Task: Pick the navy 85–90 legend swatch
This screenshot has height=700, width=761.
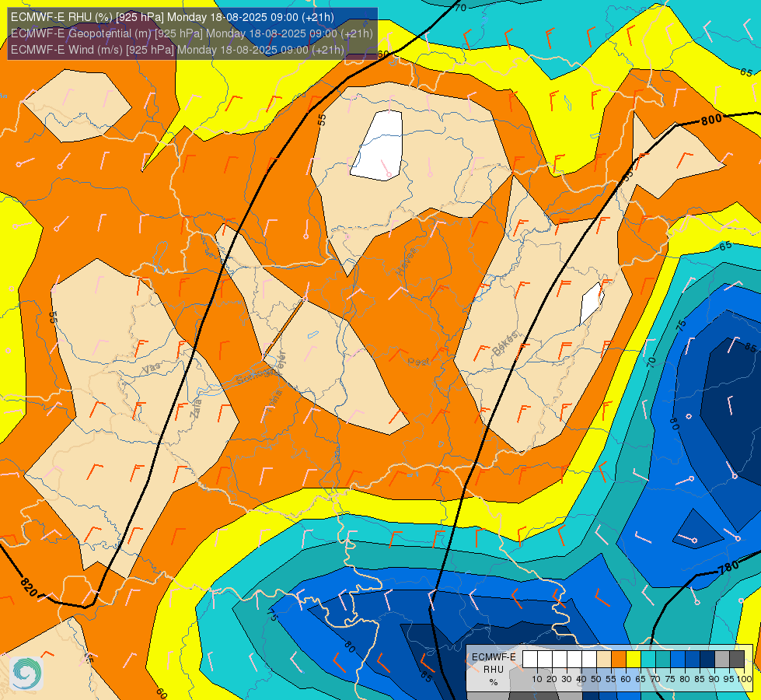Action: pos(707,659)
